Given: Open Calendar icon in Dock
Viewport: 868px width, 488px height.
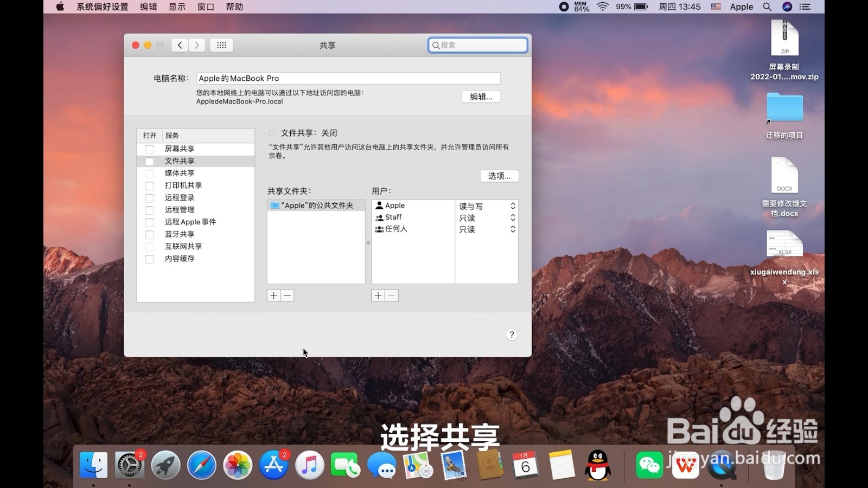Looking at the screenshot, I should (x=525, y=465).
